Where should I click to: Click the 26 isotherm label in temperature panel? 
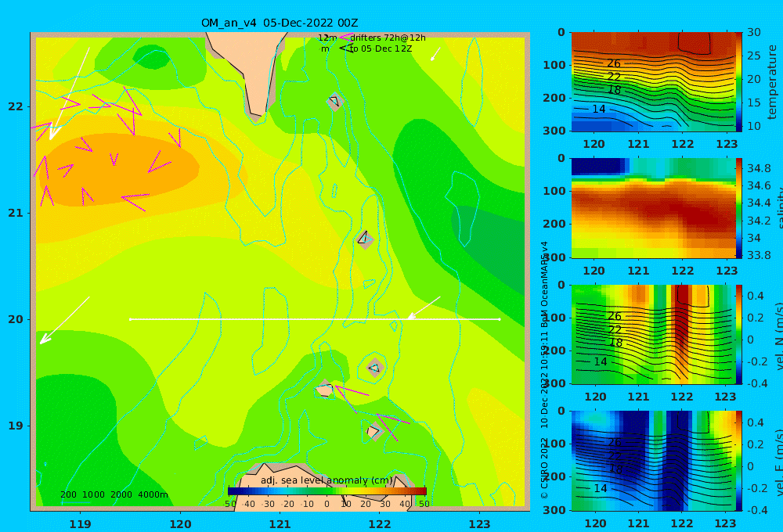click(x=614, y=63)
